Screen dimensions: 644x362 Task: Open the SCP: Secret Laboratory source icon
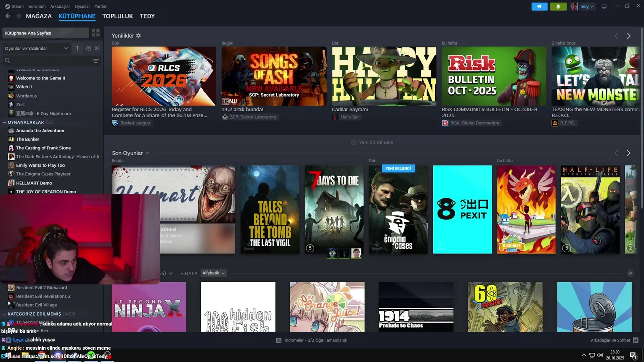pyautogui.click(x=225, y=117)
